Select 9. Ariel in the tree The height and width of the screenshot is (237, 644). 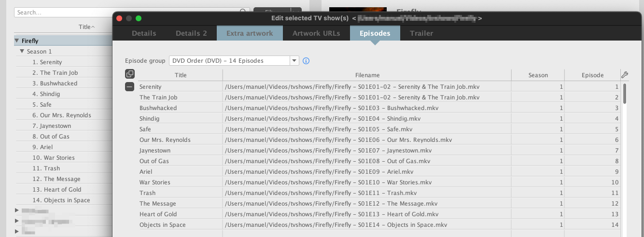42,147
